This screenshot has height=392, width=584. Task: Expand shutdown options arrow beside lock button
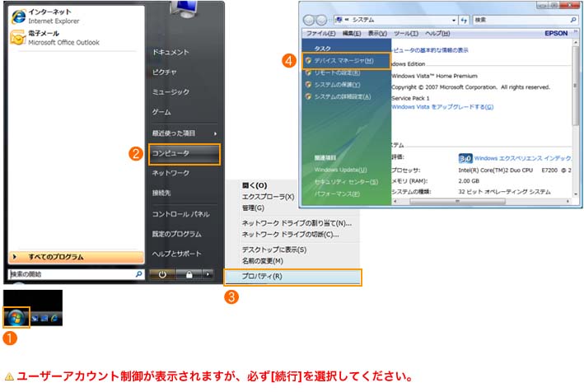208,274
